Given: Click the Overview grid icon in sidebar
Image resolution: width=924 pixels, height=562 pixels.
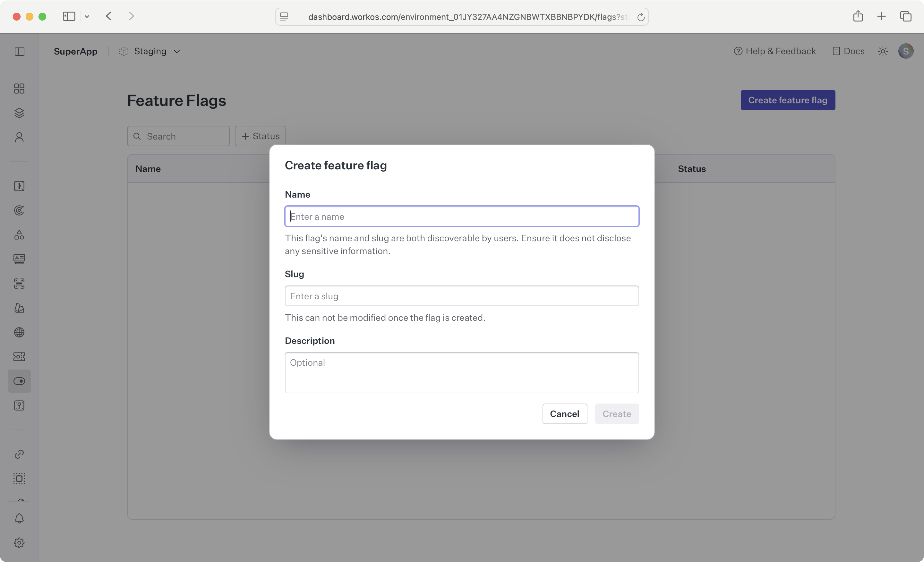Looking at the screenshot, I should click(x=19, y=89).
